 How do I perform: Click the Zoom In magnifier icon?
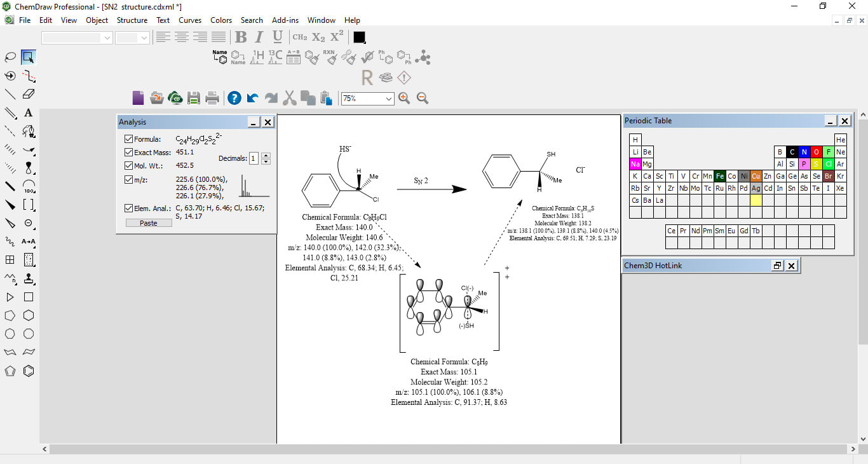click(404, 98)
